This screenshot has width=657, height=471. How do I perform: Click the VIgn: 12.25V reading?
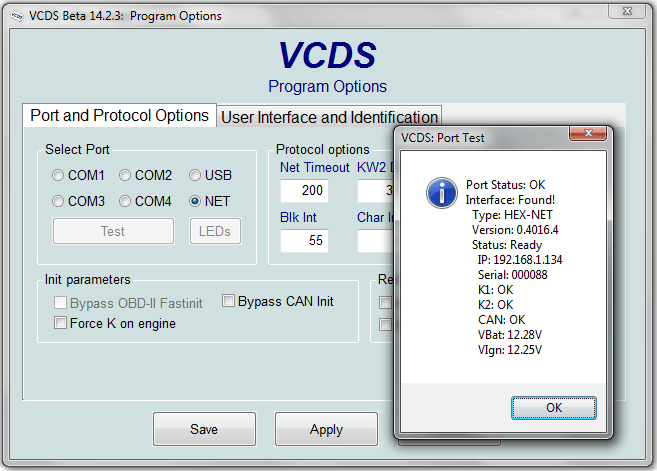click(510, 350)
